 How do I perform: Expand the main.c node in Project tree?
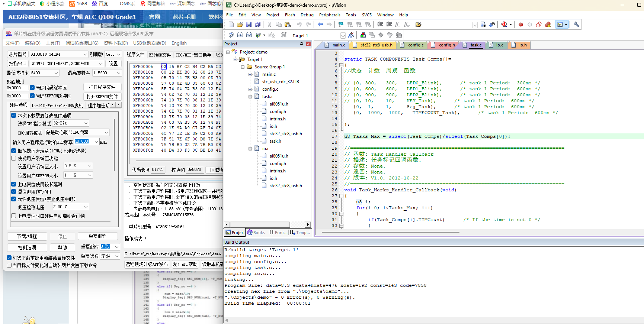tap(250, 74)
